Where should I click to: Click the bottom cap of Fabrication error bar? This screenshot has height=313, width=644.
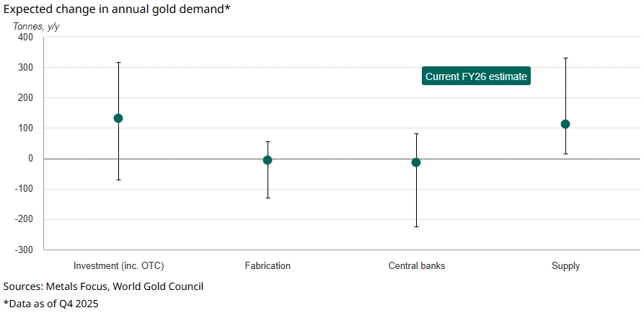pyautogui.click(x=268, y=198)
